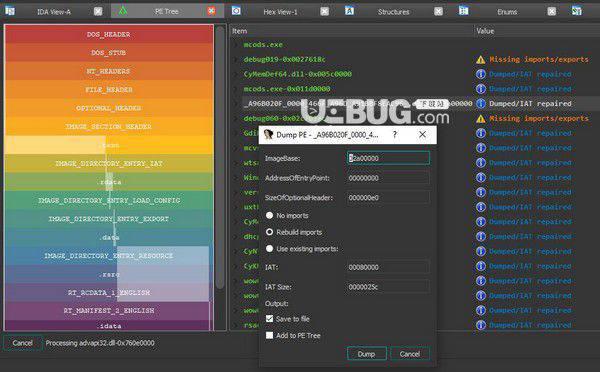Click 'Missing imports/exports' in debug019 row
The image size is (600, 372).
(539, 59)
